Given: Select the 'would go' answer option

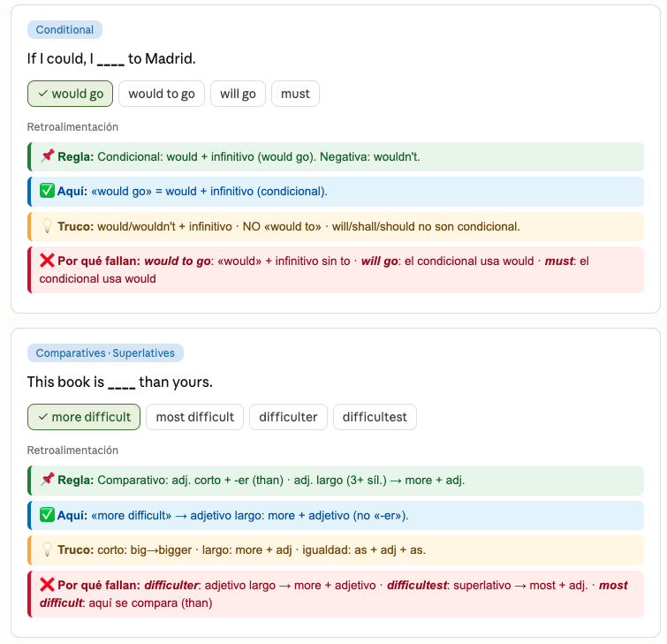Looking at the screenshot, I should [70, 94].
